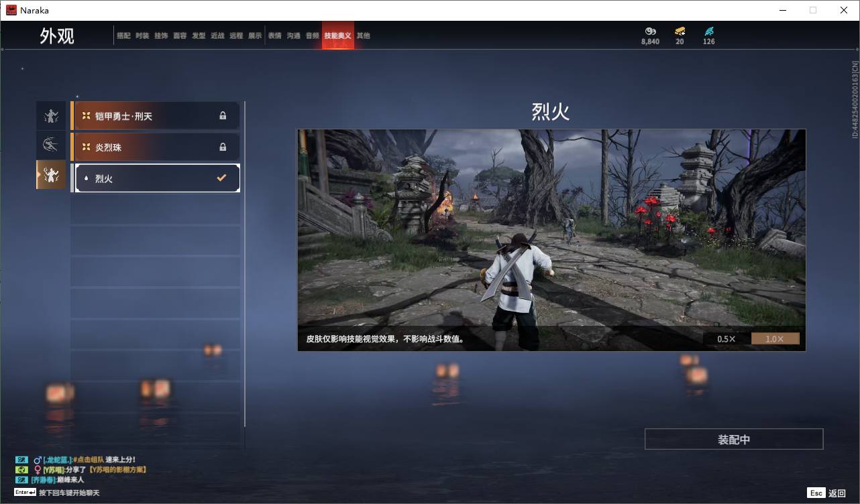
Task: Click the 按下回车键开始聊天 chat prompt
Action: [69, 493]
